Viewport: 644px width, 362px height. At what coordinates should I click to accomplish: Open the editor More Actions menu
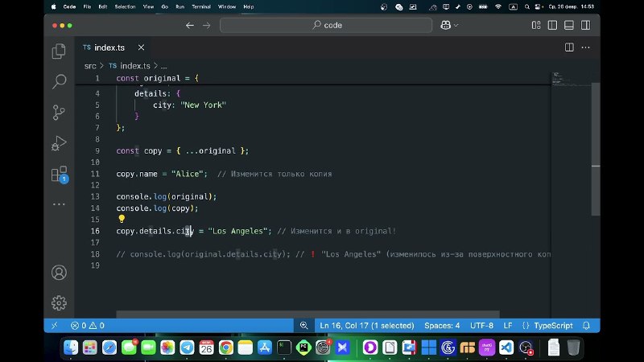pyautogui.click(x=586, y=47)
